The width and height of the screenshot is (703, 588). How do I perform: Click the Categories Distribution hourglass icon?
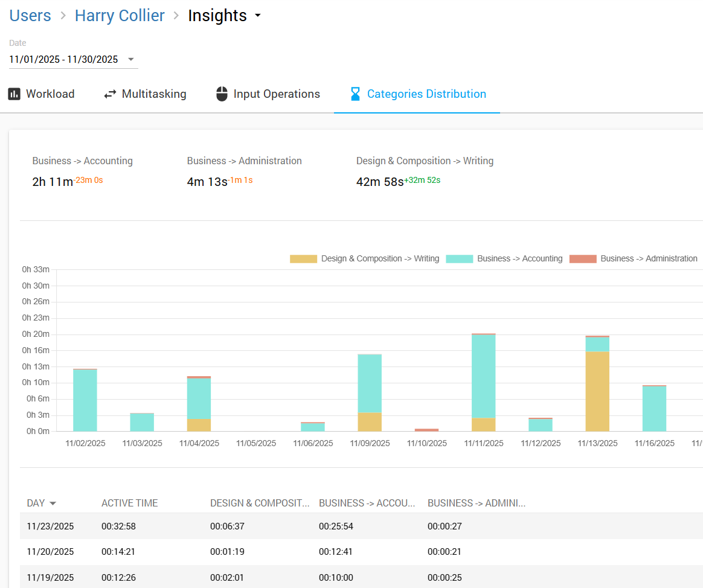pyautogui.click(x=356, y=94)
